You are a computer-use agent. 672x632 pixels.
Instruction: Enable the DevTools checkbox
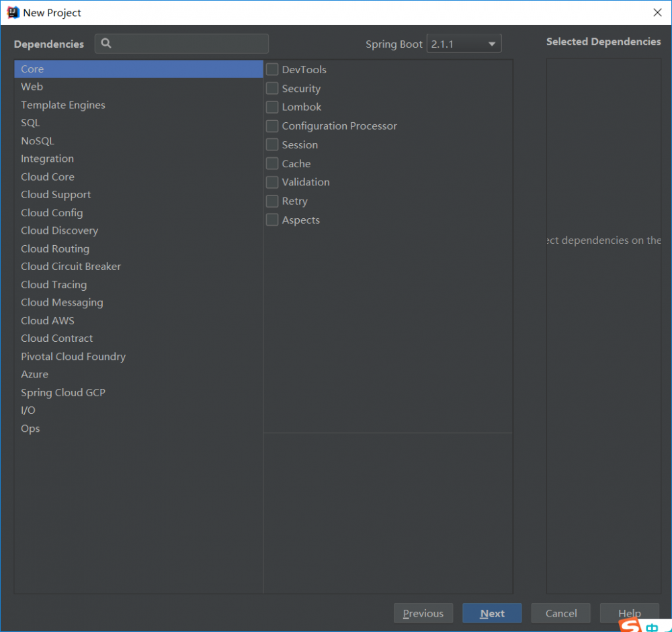(x=272, y=69)
